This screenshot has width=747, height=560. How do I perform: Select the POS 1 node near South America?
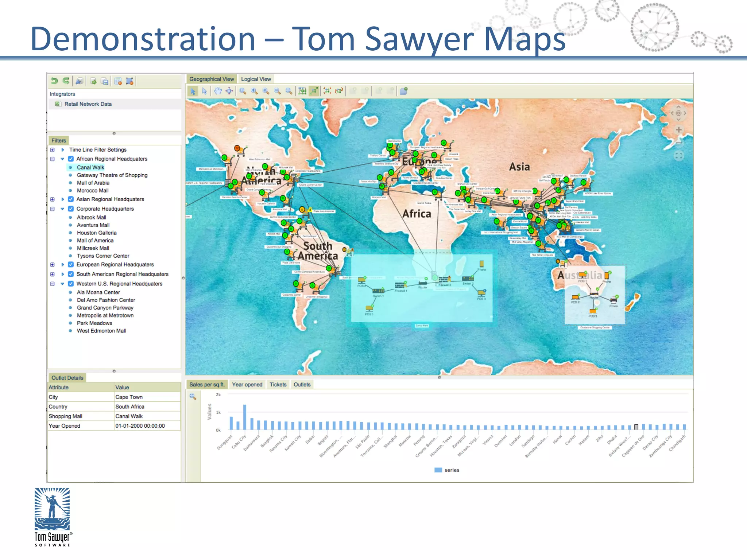[x=369, y=310]
